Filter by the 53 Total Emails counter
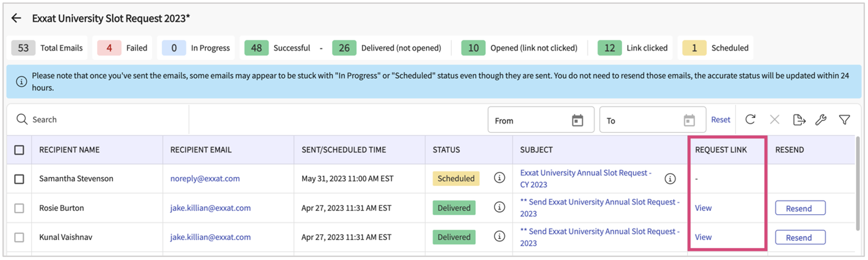The image size is (868, 260). [47, 48]
